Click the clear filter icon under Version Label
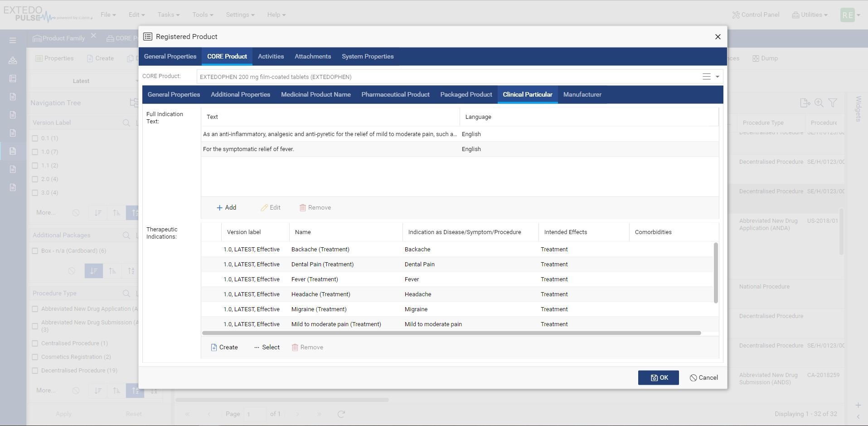Screen dimensions: 868x426 76,212
